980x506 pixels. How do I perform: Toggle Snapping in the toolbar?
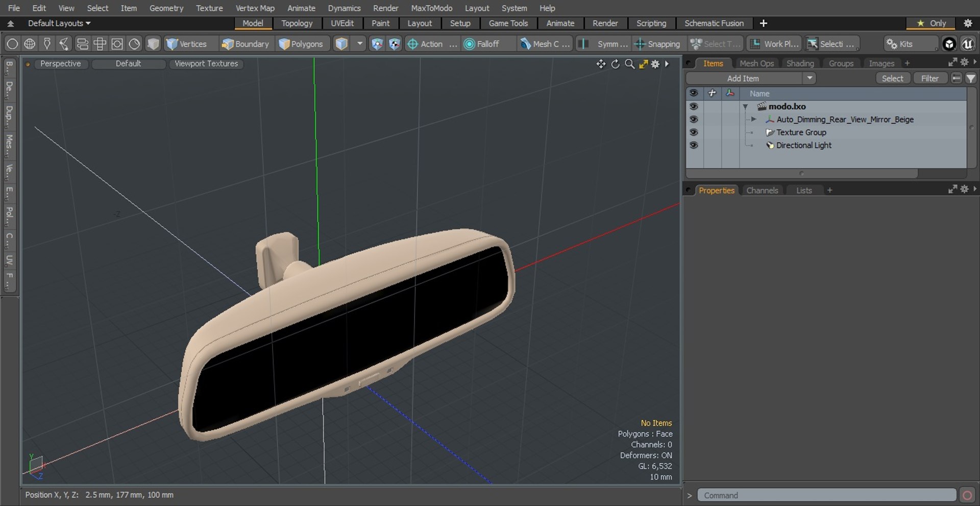click(x=657, y=44)
